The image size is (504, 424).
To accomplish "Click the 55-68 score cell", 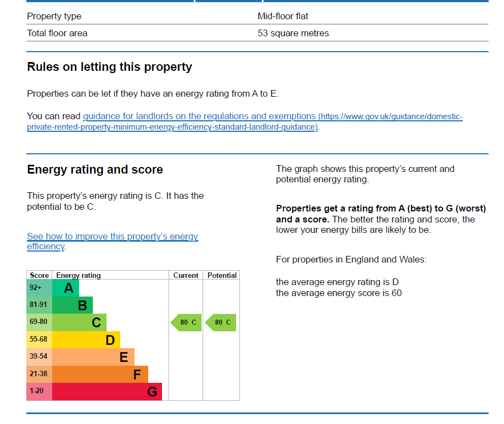I will pyautogui.click(x=39, y=340).
